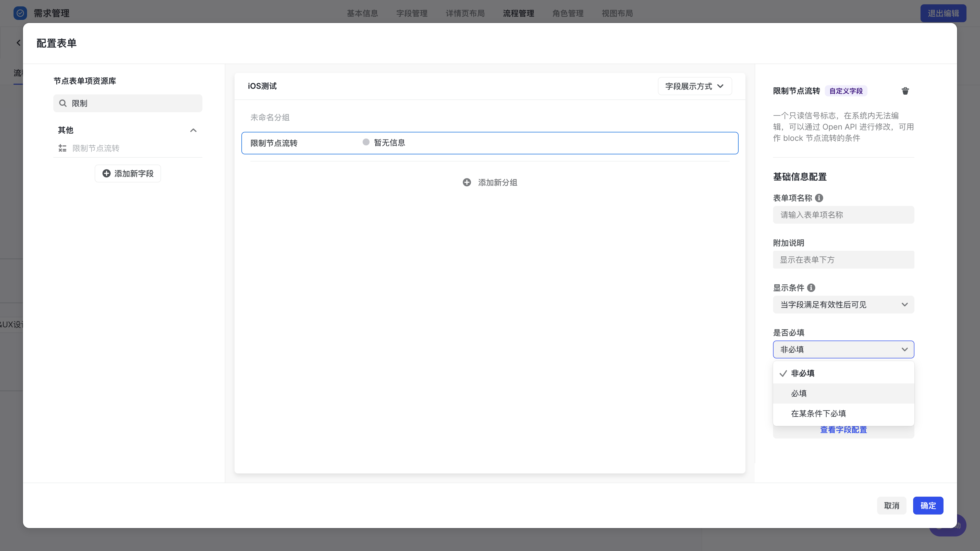Select 在某条件下必填 option
The height and width of the screenshot is (551, 980).
pyautogui.click(x=843, y=413)
